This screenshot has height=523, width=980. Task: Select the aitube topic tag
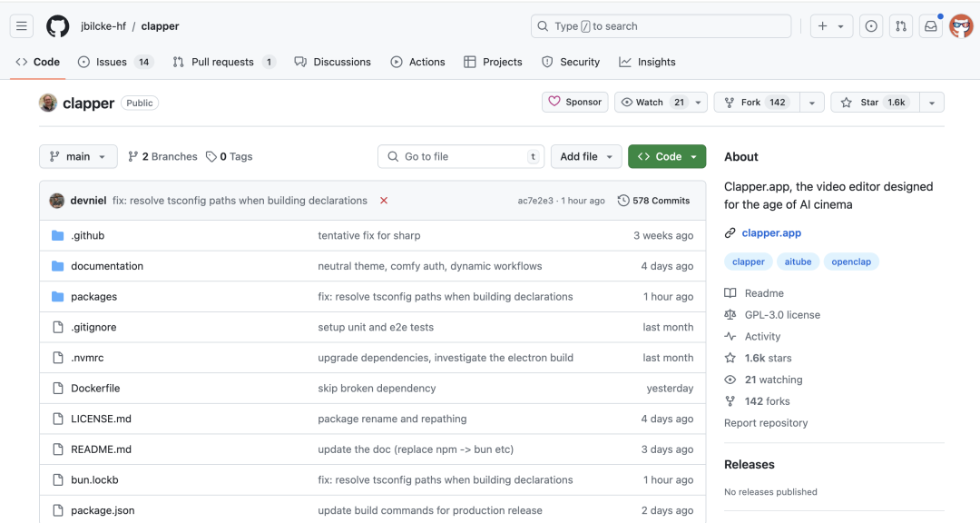799,261
